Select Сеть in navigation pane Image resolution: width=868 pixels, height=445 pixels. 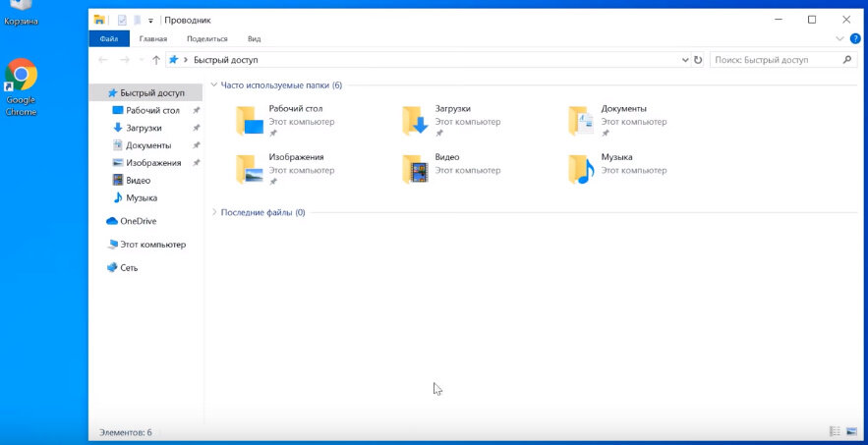pyautogui.click(x=122, y=267)
